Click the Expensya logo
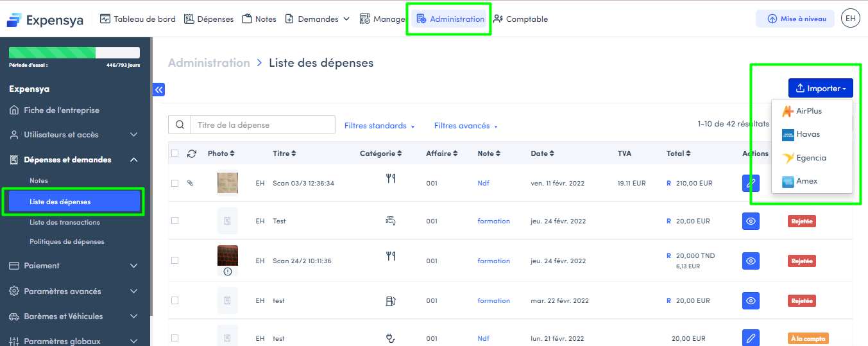 coord(45,20)
